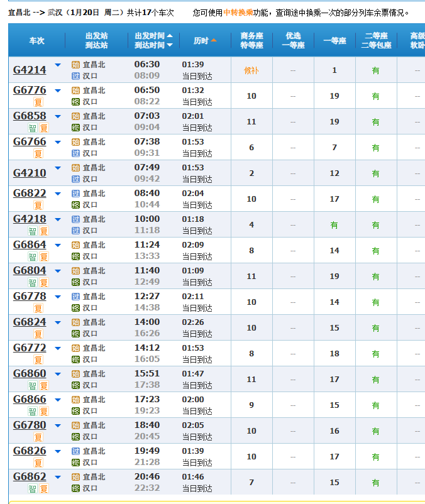Sort by 出发时间 departure time header

pyautogui.click(x=153, y=36)
